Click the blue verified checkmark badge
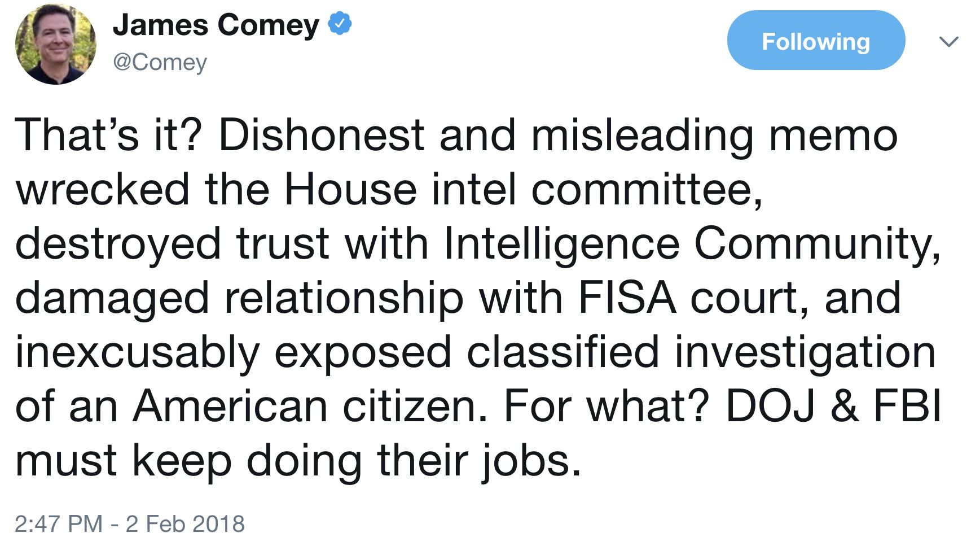This screenshot has width=980, height=537. click(340, 24)
